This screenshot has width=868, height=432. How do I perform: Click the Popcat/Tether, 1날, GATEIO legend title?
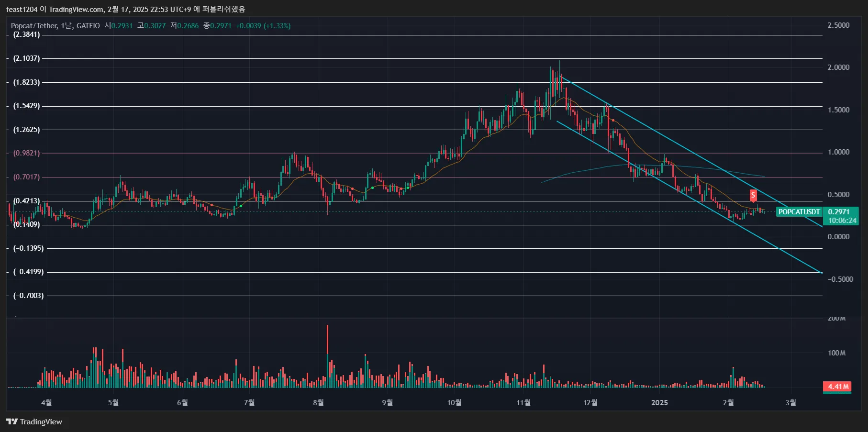55,26
